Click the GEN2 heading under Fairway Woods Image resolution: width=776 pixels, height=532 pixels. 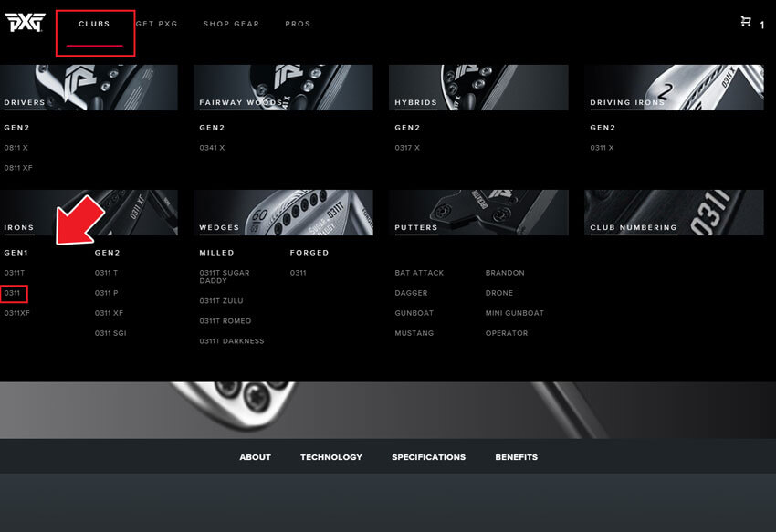[212, 127]
